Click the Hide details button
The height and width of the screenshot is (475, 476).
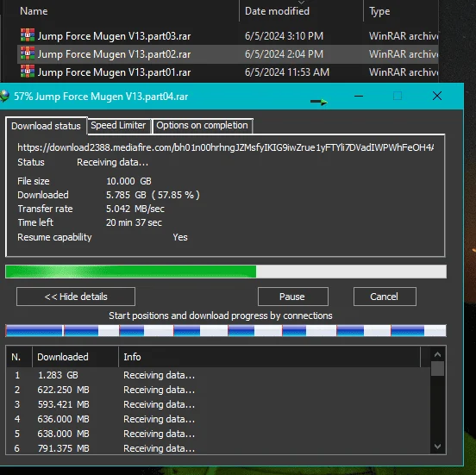76,297
